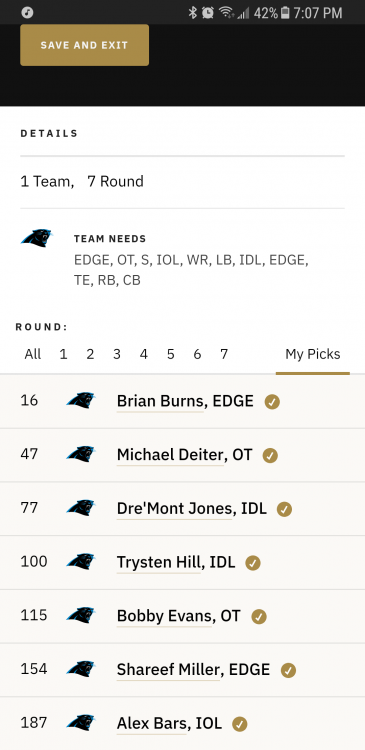Tap the Panthers logo on pick 47
The height and width of the screenshot is (750, 365).
click(81, 454)
